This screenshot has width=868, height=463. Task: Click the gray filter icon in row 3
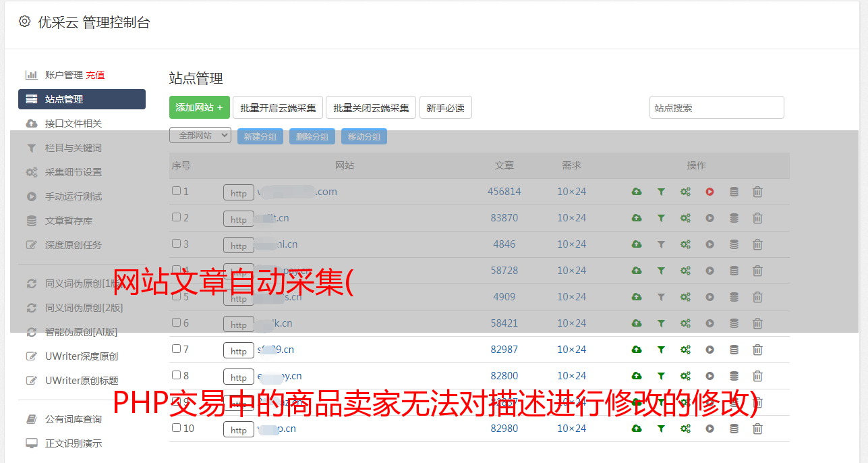pos(661,244)
